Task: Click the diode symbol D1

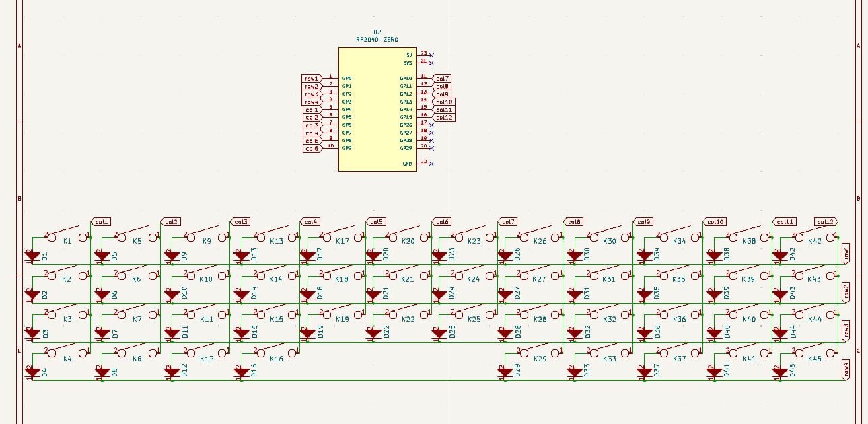Action: click(32, 256)
